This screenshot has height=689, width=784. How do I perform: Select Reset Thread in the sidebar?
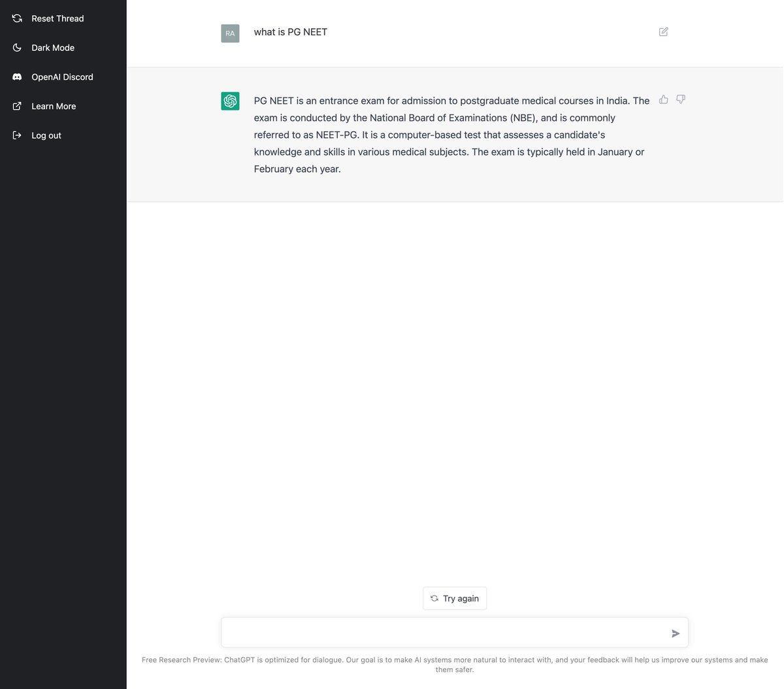coord(57,18)
